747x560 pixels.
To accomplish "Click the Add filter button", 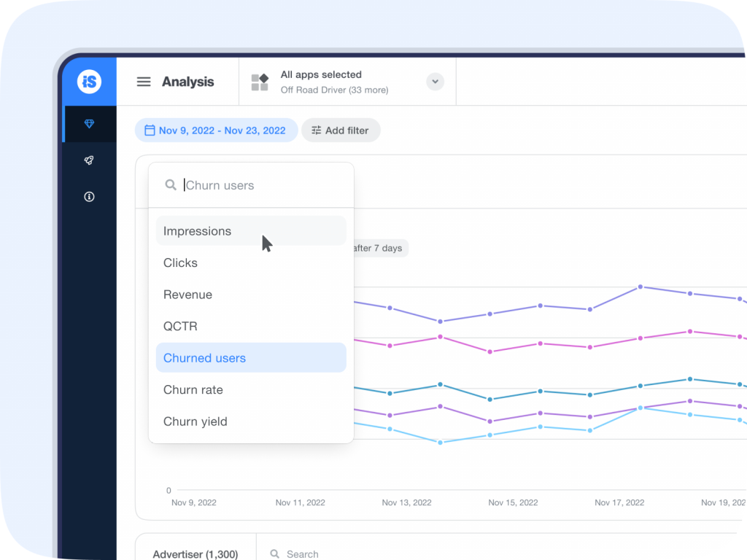I will click(341, 130).
